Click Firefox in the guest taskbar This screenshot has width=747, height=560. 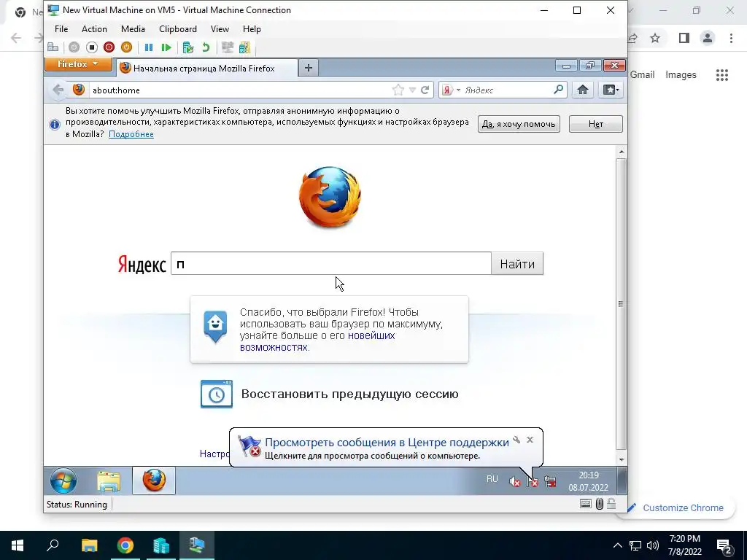(154, 481)
